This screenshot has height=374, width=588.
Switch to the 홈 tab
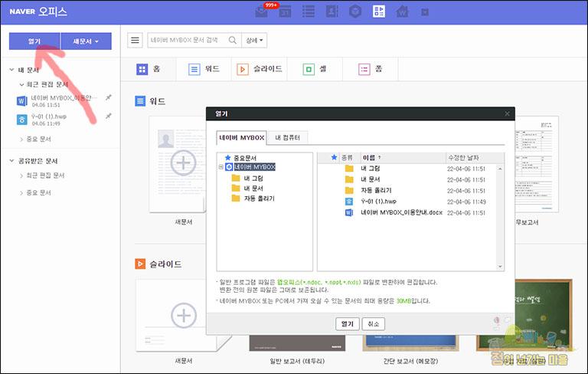149,69
